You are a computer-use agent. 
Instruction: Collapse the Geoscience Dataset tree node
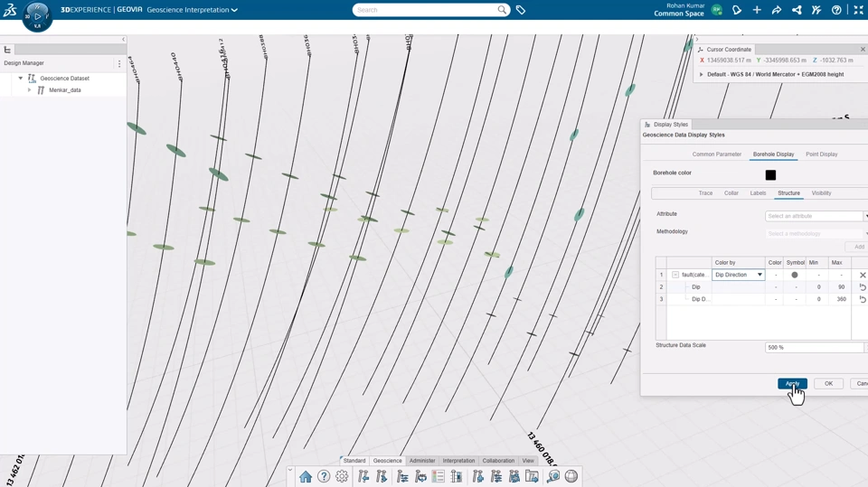pos(21,78)
